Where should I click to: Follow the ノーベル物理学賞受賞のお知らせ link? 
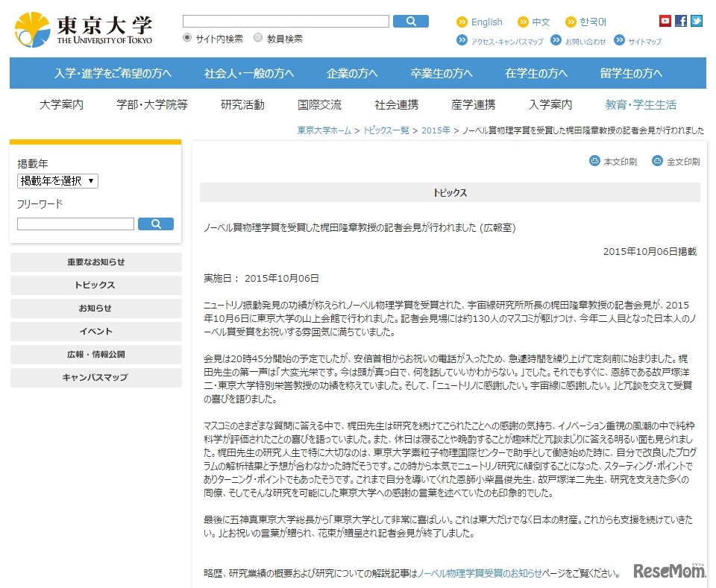pos(480,573)
